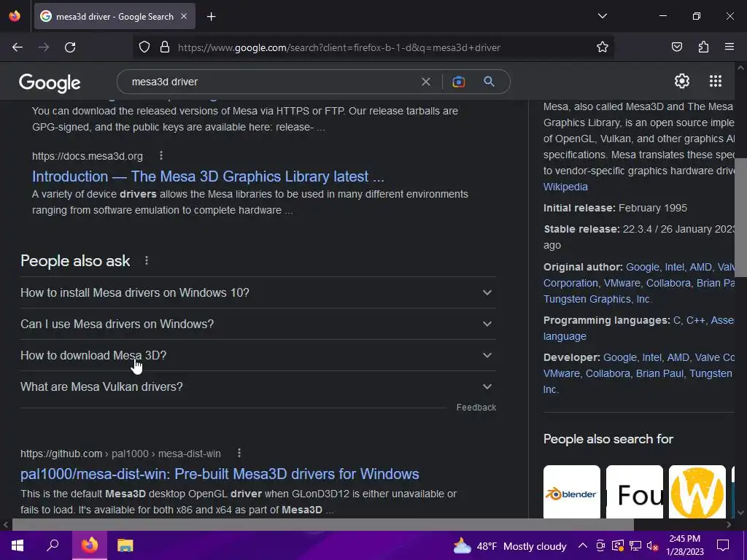Expand How to install Mesa drivers on Windows 10
This screenshot has width=747, height=560.
(258, 292)
